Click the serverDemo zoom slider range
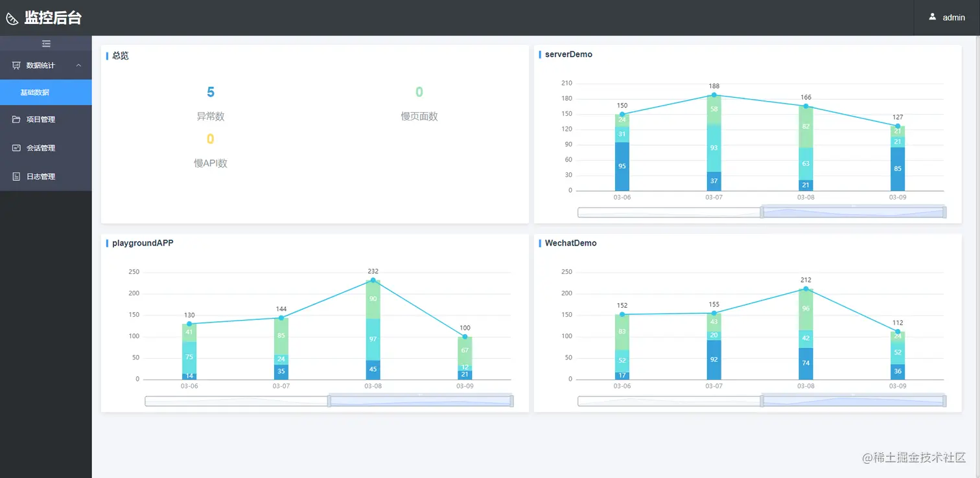The image size is (980, 478). tap(854, 212)
